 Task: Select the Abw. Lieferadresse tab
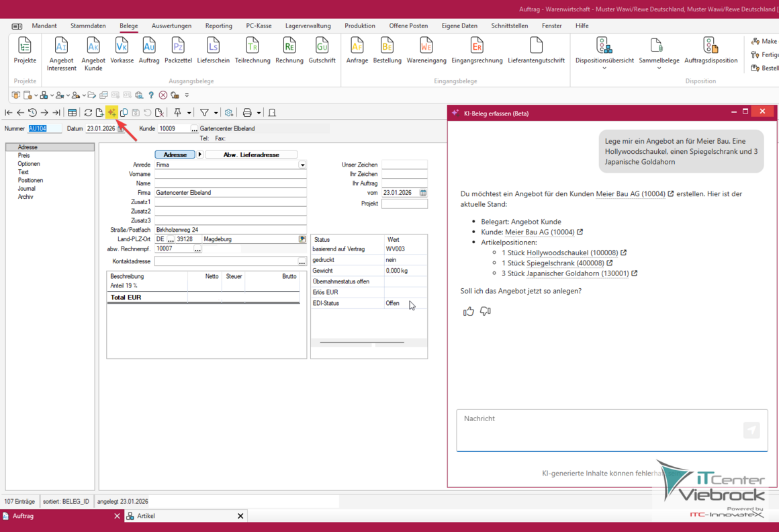251,154
